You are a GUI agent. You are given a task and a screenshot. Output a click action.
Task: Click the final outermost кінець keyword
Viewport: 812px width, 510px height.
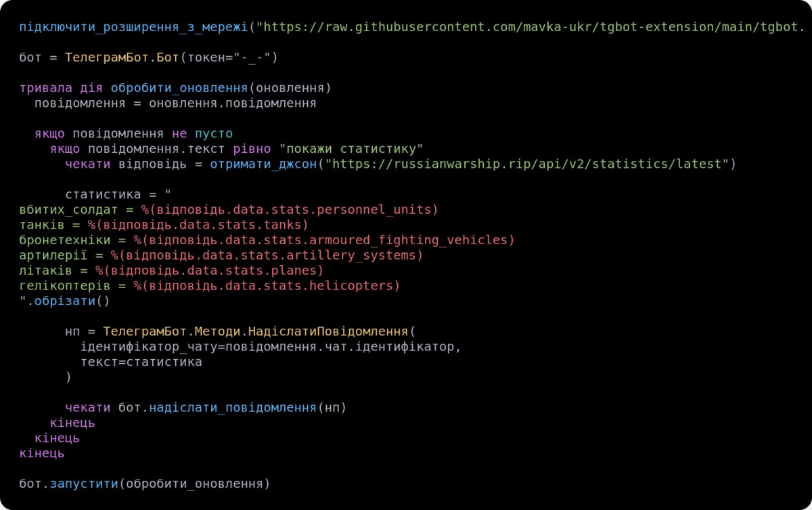pyautogui.click(x=42, y=453)
